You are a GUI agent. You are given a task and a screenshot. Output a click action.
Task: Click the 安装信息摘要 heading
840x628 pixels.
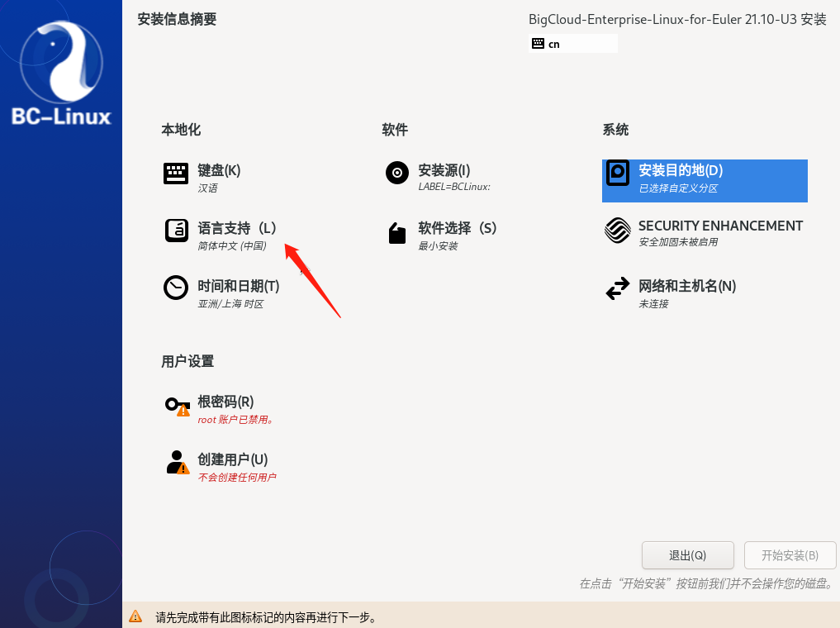pos(177,19)
